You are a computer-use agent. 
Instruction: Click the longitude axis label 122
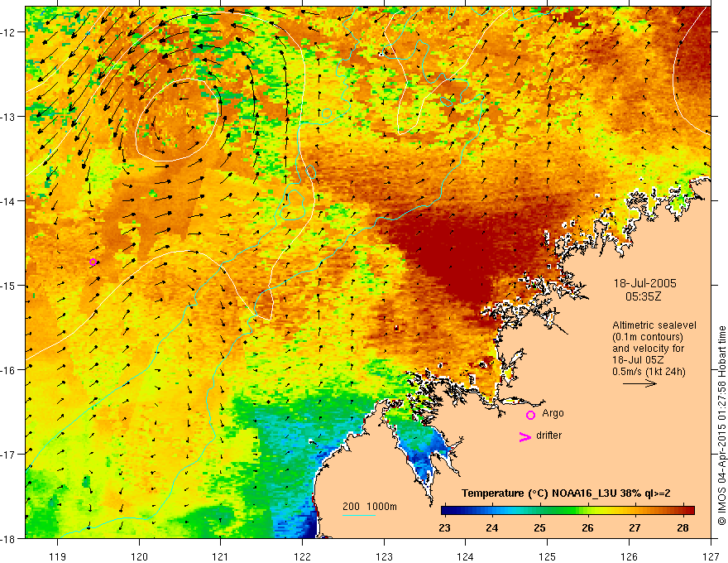[302, 556]
